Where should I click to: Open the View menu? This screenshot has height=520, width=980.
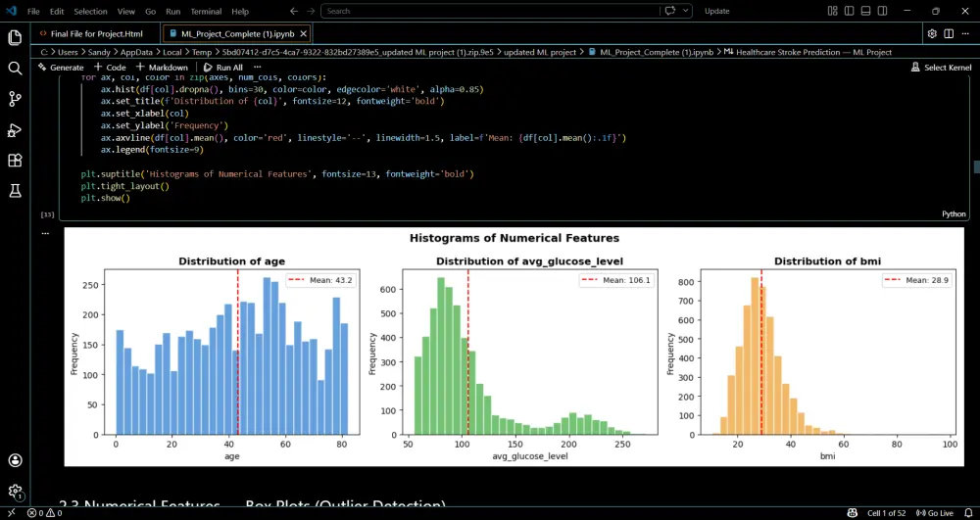pos(126,11)
